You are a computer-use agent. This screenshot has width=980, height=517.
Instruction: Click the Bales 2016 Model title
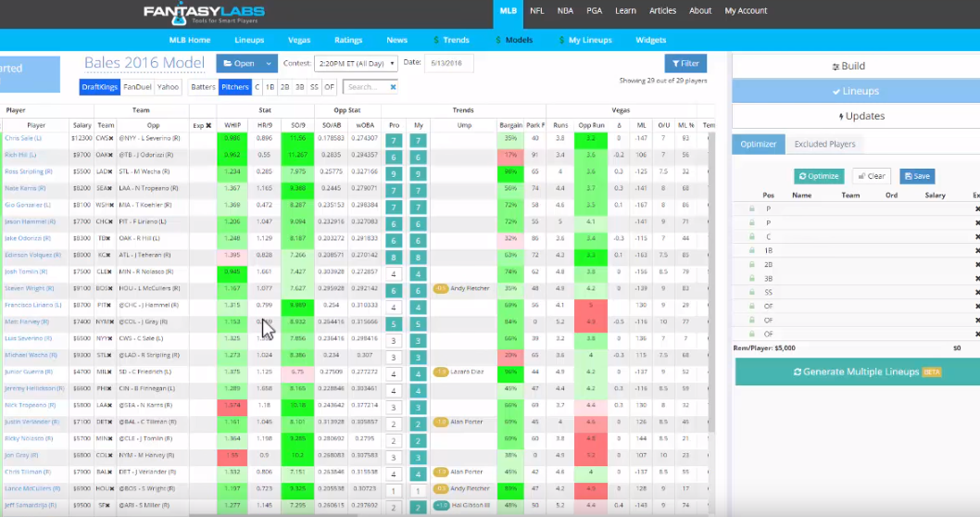tap(144, 63)
